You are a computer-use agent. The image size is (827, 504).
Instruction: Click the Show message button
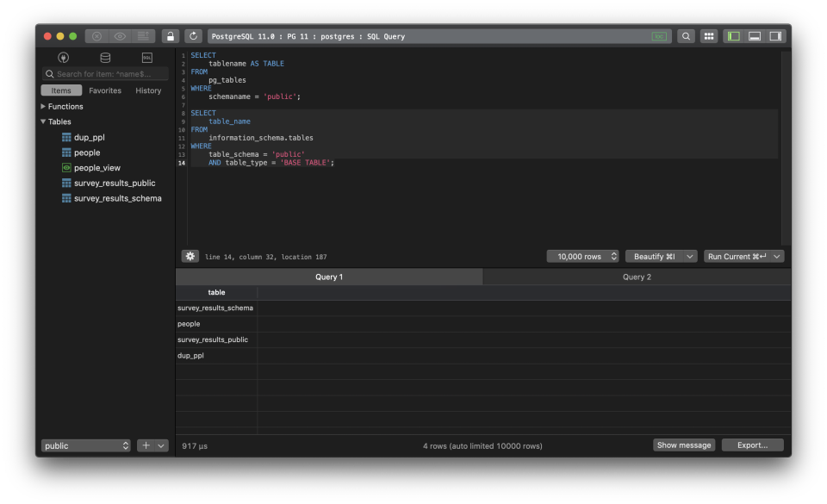click(683, 445)
